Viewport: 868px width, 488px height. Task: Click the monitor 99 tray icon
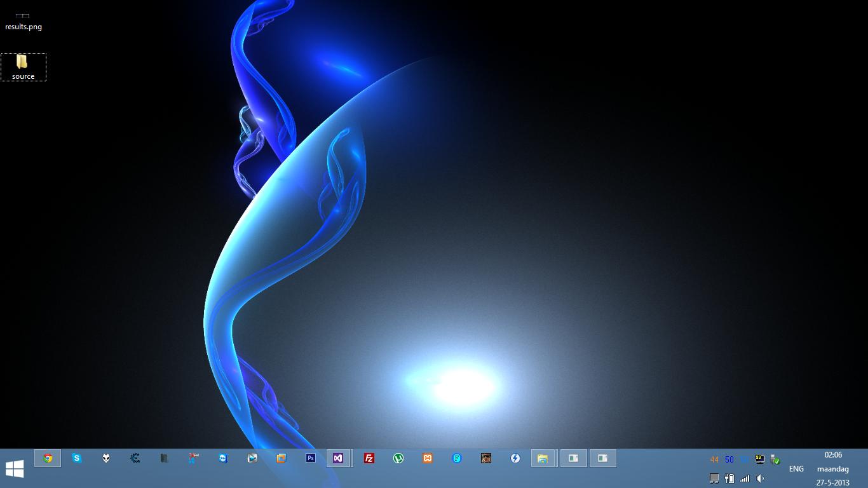tap(760, 459)
